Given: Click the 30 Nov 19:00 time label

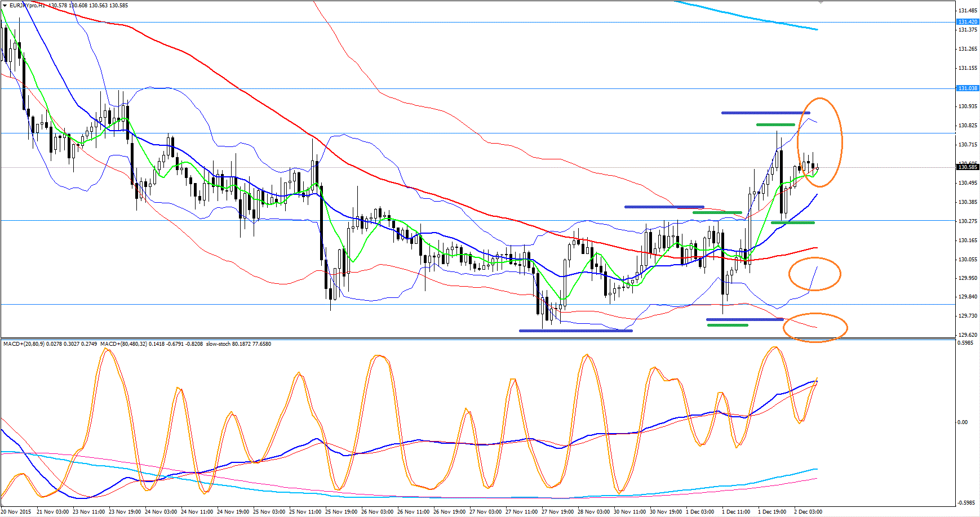Looking at the screenshot, I should coord(666,512).
